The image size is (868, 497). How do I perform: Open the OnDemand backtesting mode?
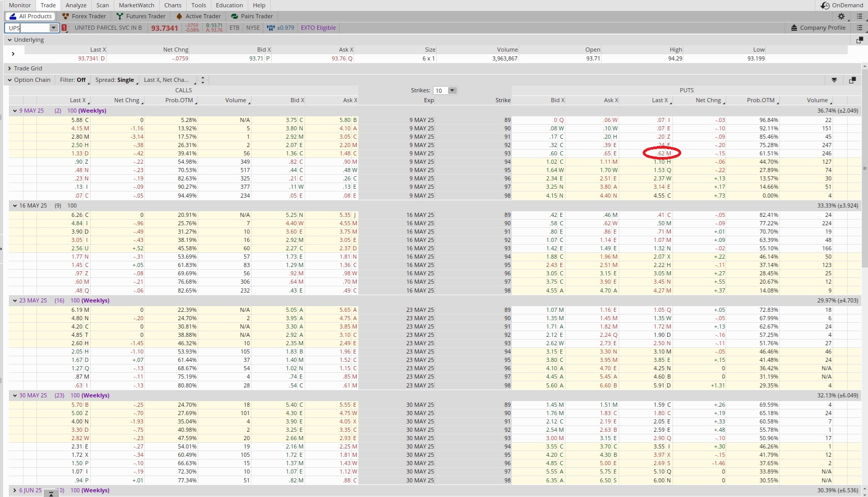tap(841, 5)
